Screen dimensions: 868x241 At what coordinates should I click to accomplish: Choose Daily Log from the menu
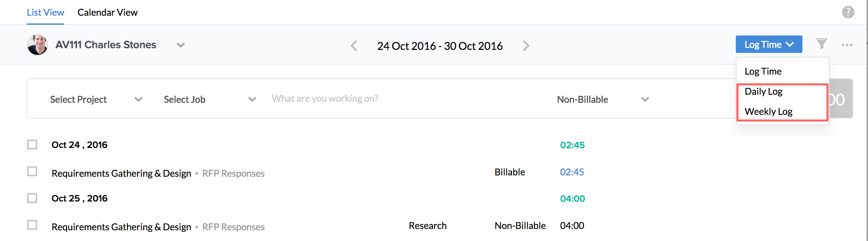[764, 91]
